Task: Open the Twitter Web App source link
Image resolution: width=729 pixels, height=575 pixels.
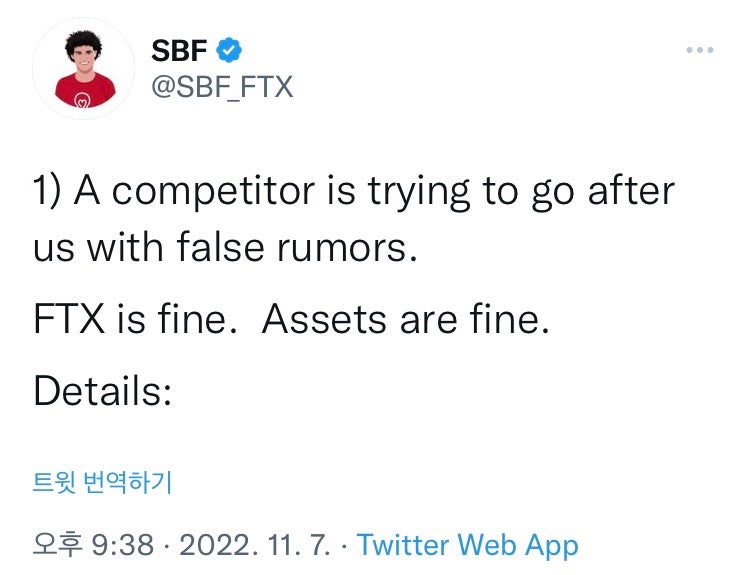Action: [x=467, y=545]
